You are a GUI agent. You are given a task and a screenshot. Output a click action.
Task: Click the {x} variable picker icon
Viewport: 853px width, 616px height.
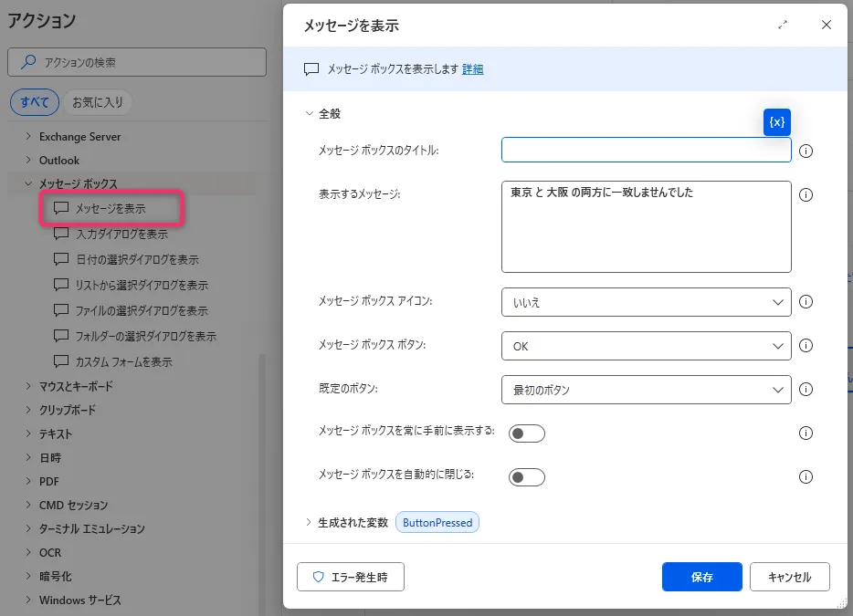(x=776, y=122)
